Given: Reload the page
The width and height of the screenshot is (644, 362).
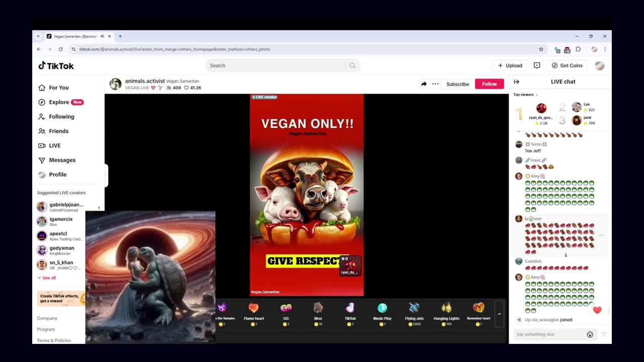Looking at the screenshot, I should [x=60, y=49].
